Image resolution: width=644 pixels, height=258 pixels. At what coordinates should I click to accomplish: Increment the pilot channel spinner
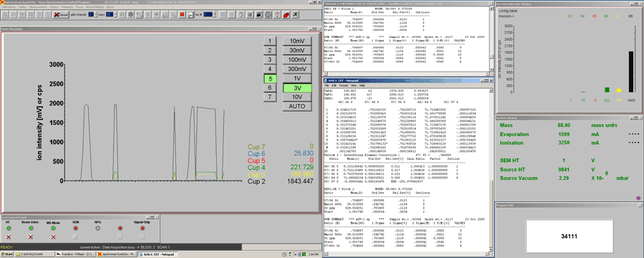96,13
